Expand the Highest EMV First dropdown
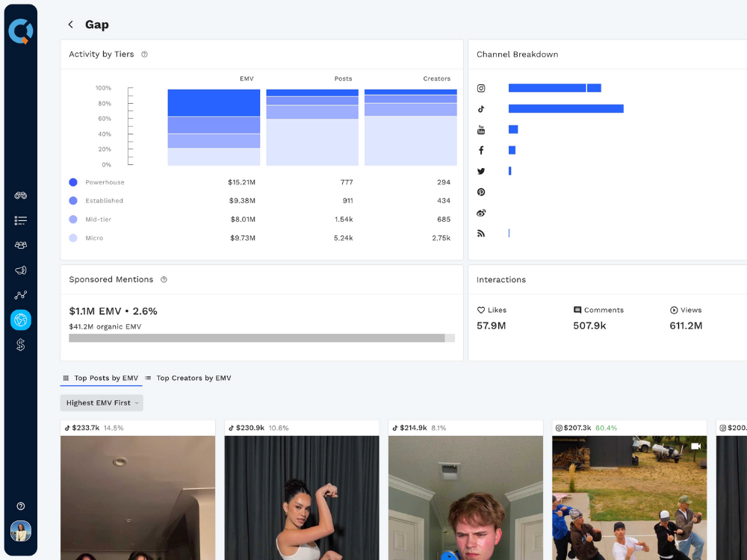Screen dimensions: 747x560 102,403
